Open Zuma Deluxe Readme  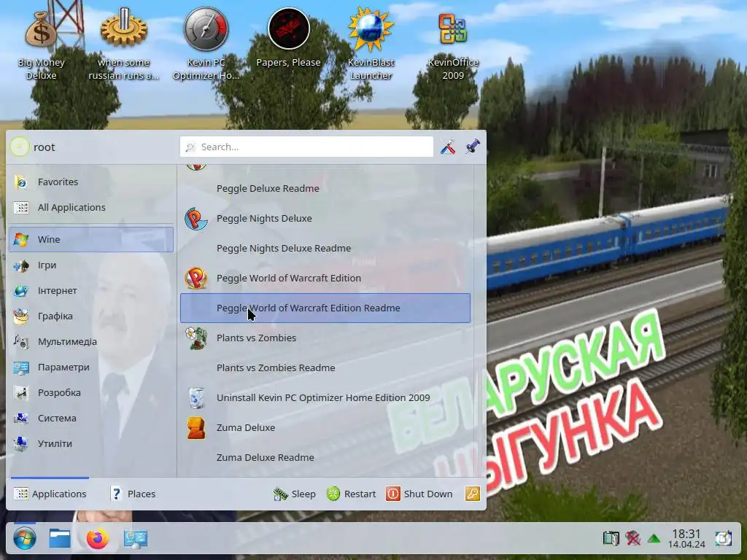tap(325, 458)
